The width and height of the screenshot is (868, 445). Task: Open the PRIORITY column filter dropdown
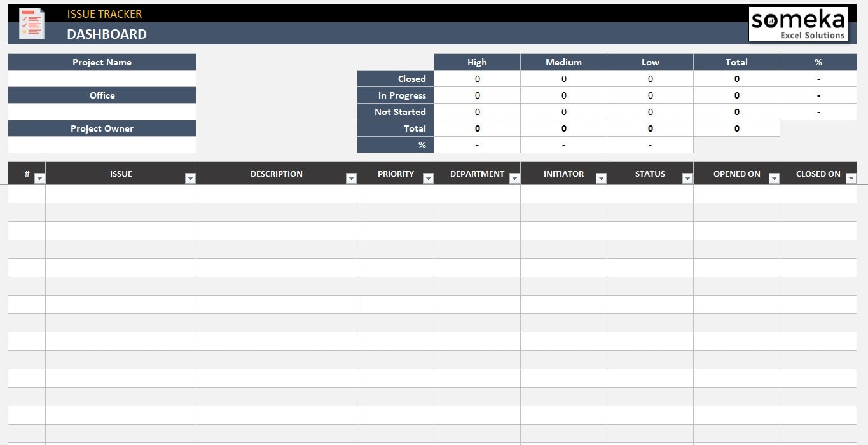(427, 179)
